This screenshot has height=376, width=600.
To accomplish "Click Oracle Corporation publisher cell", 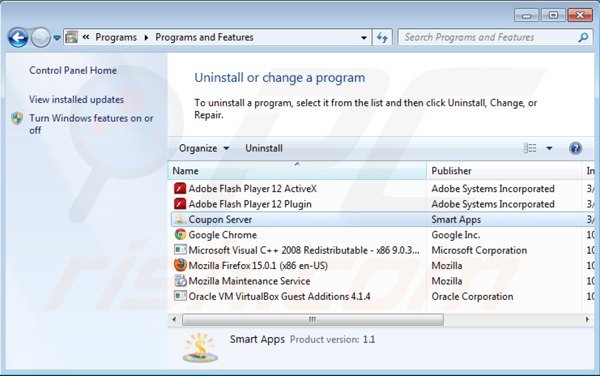I will click(472, 296).
